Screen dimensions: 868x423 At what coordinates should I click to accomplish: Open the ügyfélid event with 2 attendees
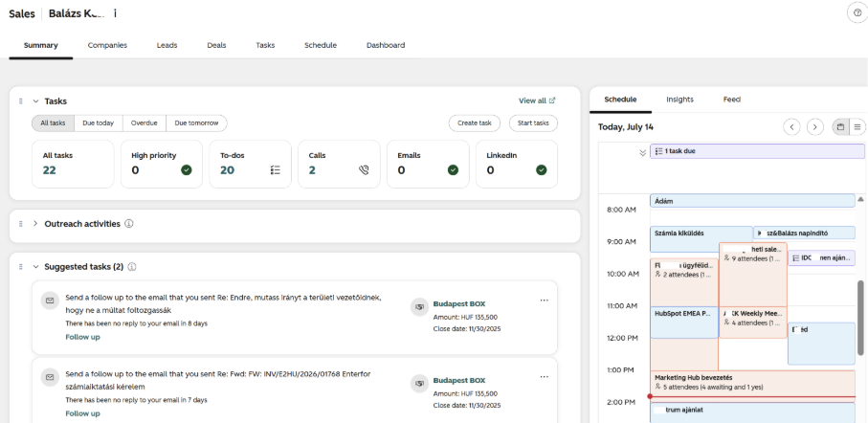tap(683, 282)
